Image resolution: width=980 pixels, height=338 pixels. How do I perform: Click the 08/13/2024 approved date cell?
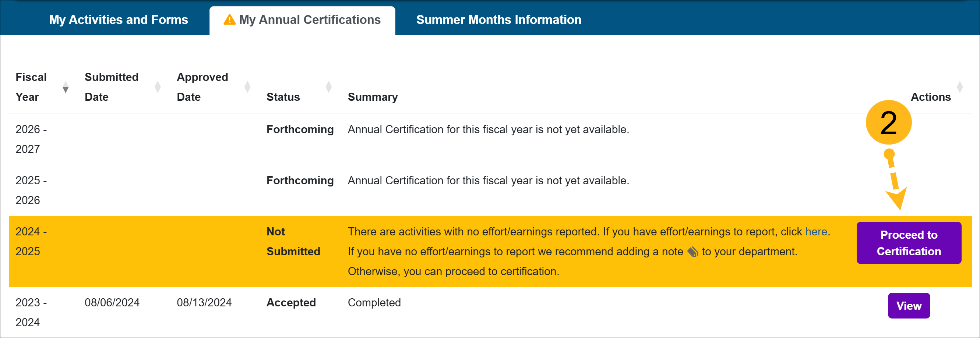[x=204, y=303]
